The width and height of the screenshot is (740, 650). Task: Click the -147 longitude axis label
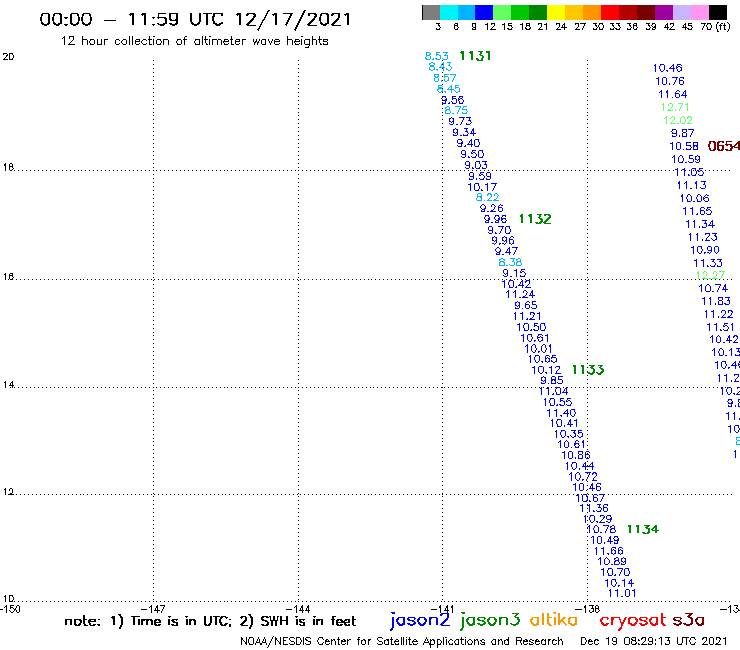[153, 609]
